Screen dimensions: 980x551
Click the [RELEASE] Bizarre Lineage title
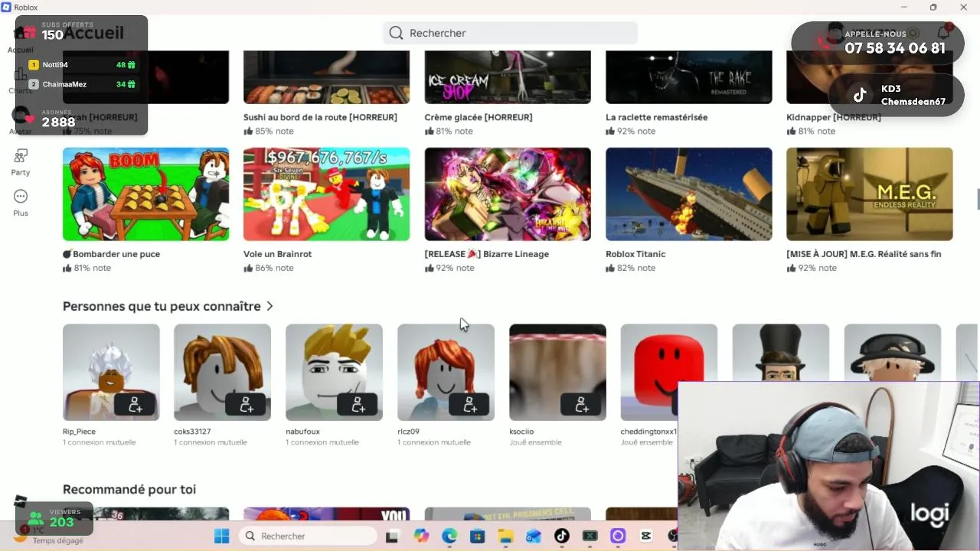tap(487, 254)
